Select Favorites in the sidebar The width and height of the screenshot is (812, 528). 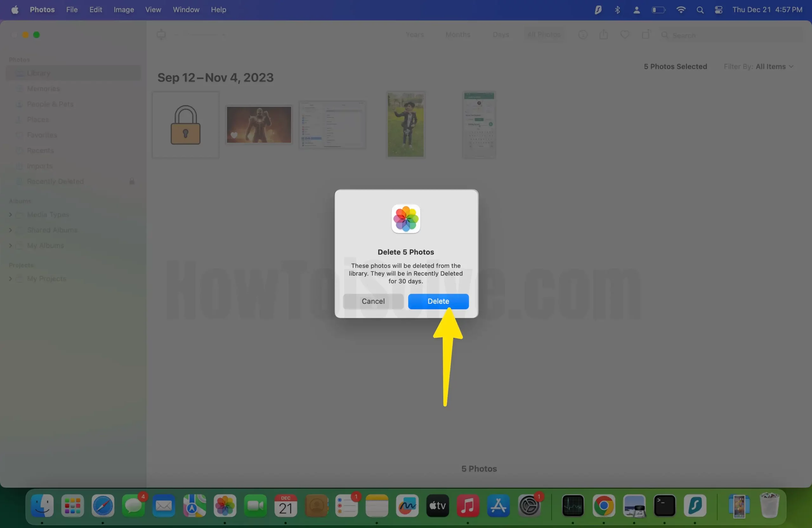pos(73,135)
